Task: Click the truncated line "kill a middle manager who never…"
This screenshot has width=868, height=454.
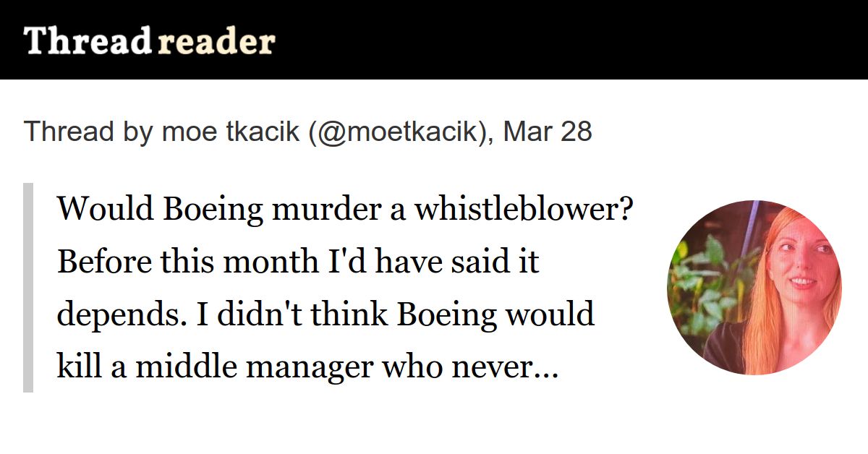Action: tap(307, 368)
